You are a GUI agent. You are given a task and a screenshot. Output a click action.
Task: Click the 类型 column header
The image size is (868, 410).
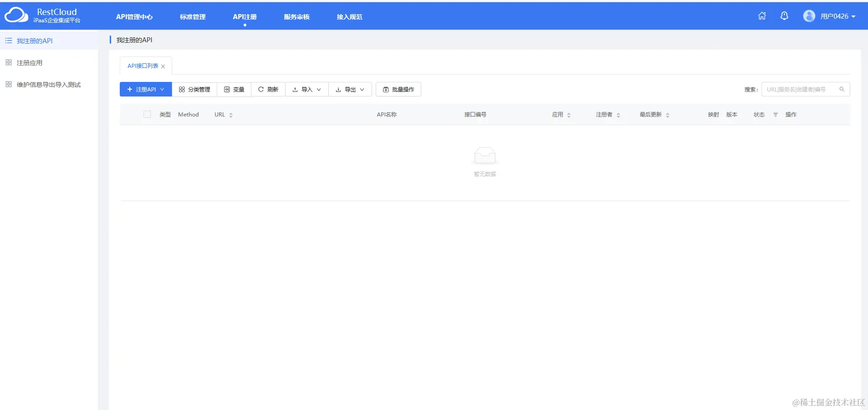click(x=165, y=115)
